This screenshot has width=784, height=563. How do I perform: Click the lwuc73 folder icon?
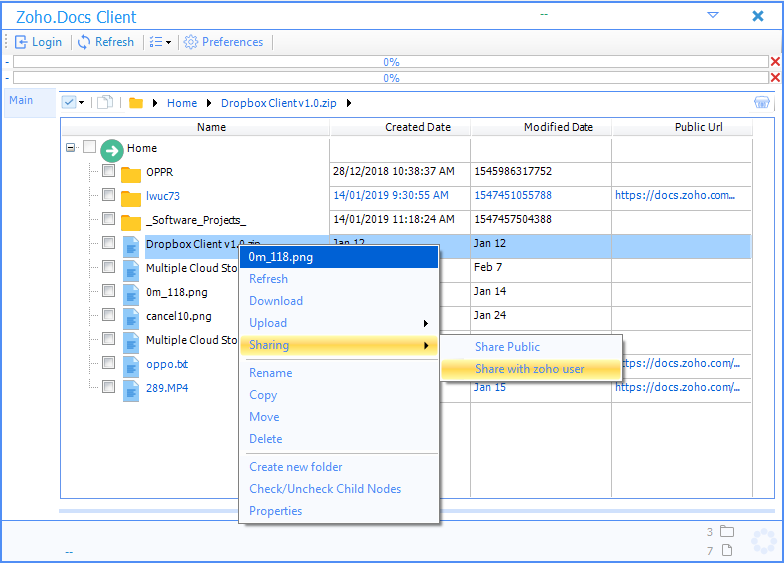[130, 198]
